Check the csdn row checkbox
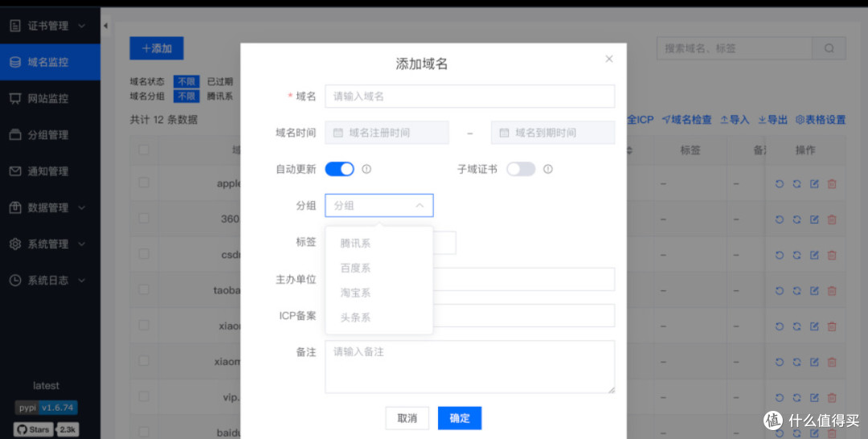The width and height of the screenshot is (868, 439). pos(144,254)
